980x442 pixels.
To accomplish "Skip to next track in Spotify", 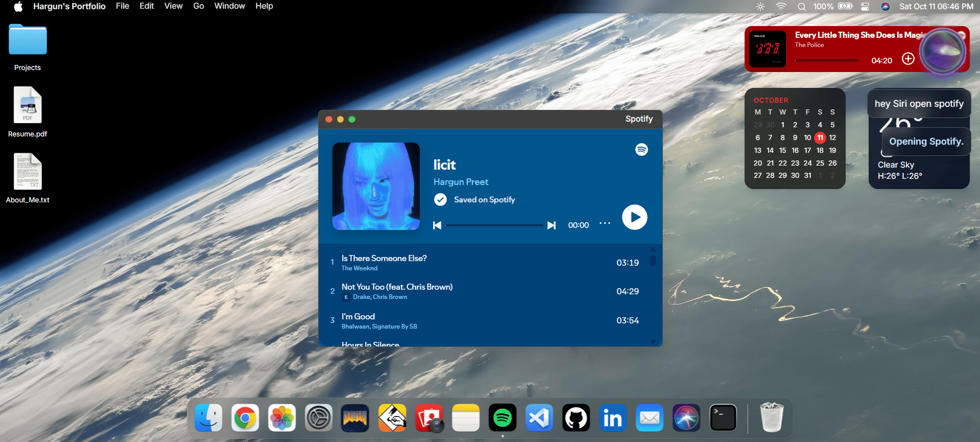I will [551, 225].
